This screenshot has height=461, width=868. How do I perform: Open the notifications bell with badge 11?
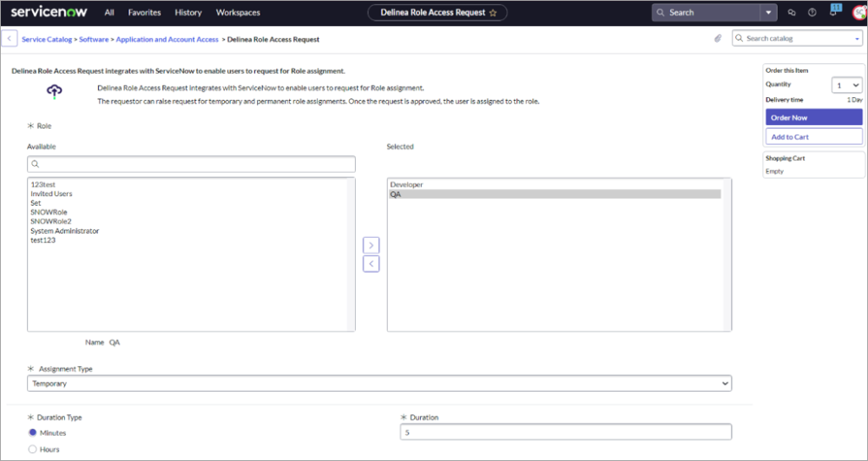(833, 13)
